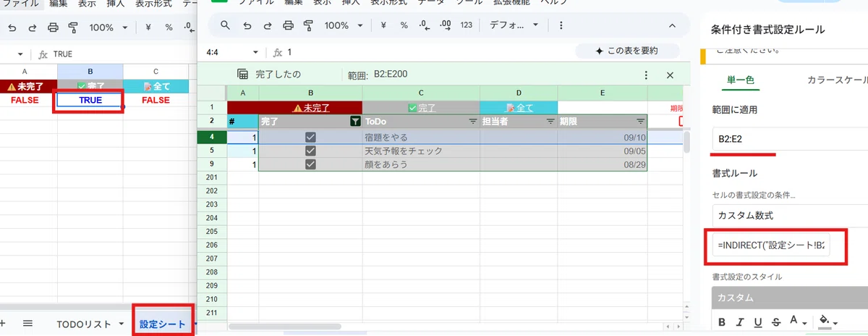Increase decimal places in middle window toolbar
The height and width of the screenshot is (336, 868).
point(446,25)
